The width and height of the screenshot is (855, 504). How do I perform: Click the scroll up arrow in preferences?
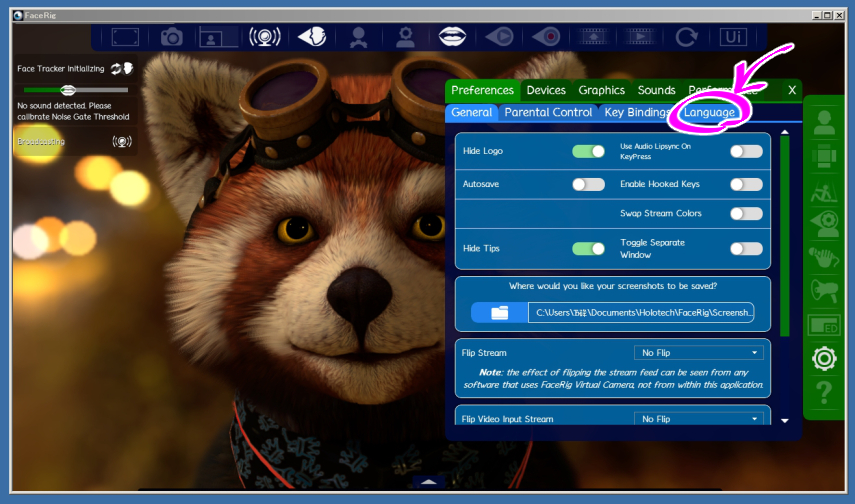tap(785, 132)
